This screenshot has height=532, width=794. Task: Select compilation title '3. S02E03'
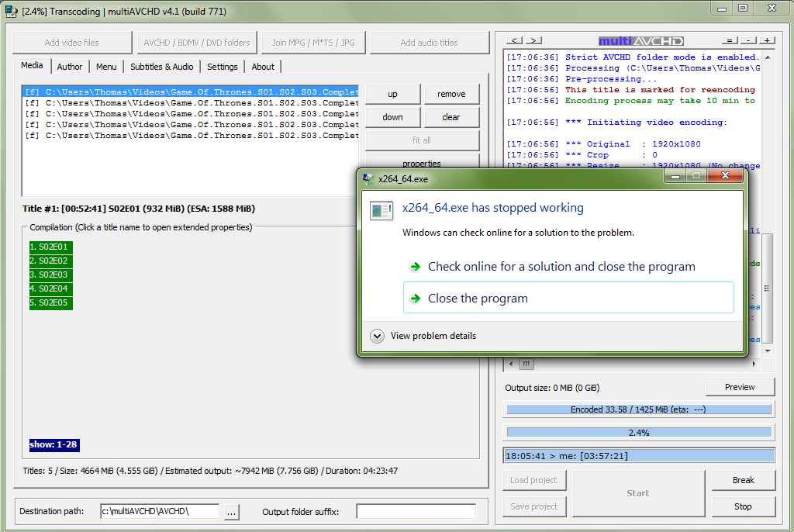coord(51,275)
